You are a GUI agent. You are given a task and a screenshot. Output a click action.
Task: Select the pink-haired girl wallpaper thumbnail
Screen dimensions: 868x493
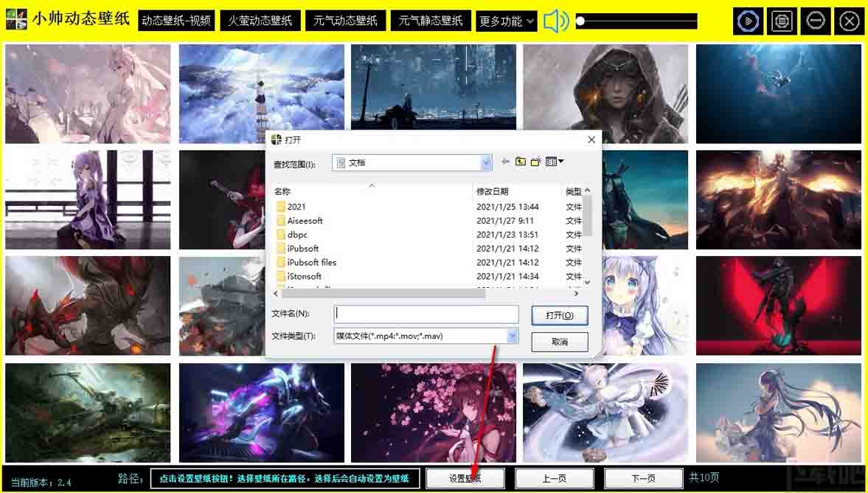point(88,94)
